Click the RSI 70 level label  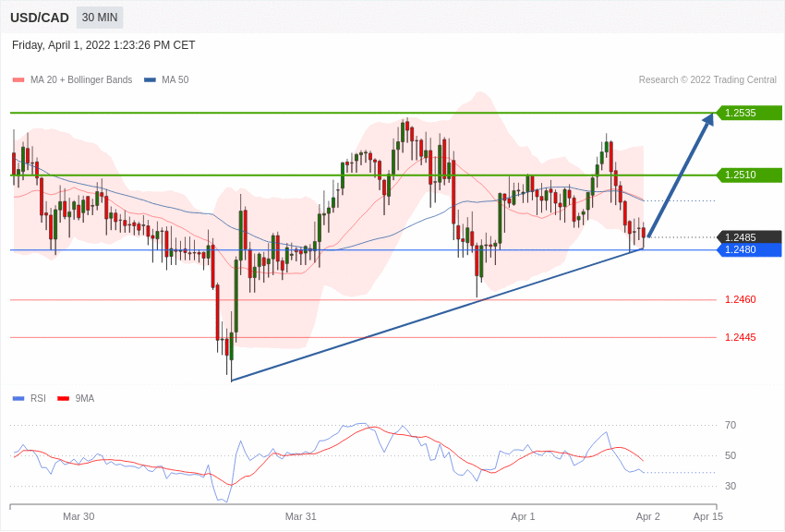point(731,426)
